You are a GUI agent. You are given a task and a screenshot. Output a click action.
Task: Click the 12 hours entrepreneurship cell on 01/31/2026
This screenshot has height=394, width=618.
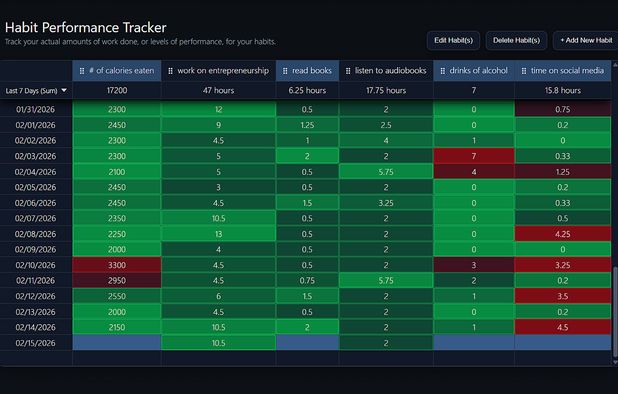219,110
